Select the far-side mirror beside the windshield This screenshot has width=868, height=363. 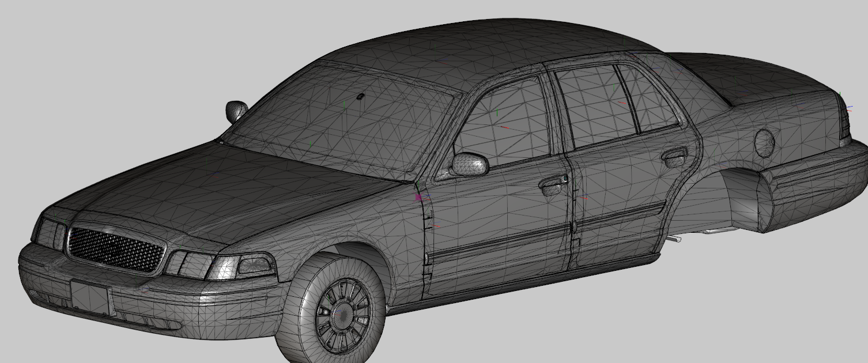click(236, 111)
